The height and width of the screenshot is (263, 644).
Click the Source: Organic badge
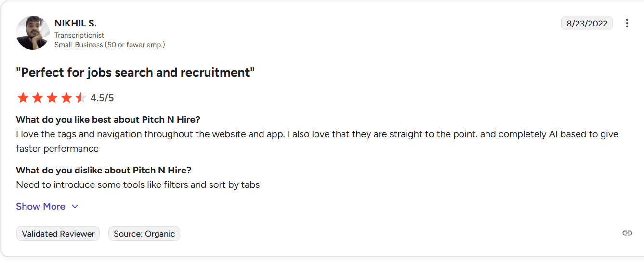tap(144, 234)
